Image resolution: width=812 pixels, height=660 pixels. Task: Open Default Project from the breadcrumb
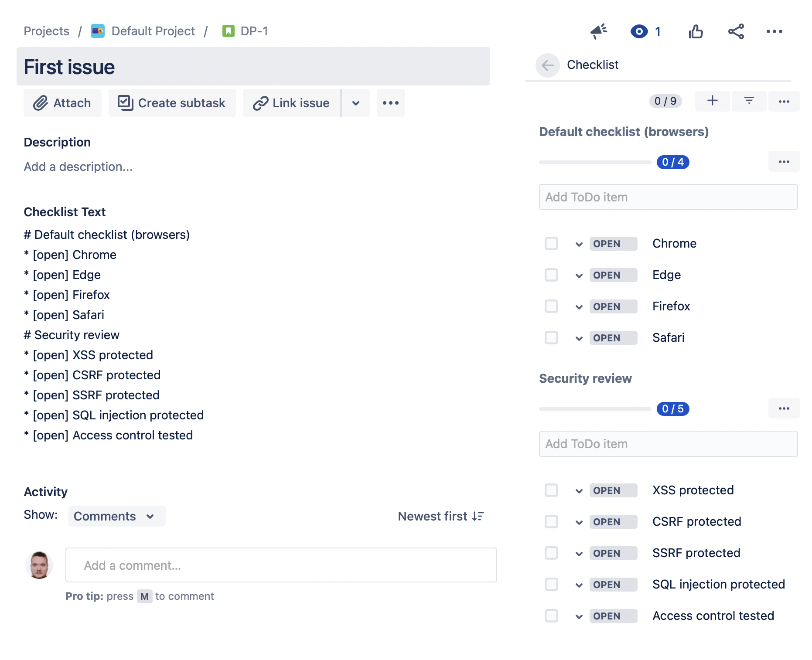(153, 31)
